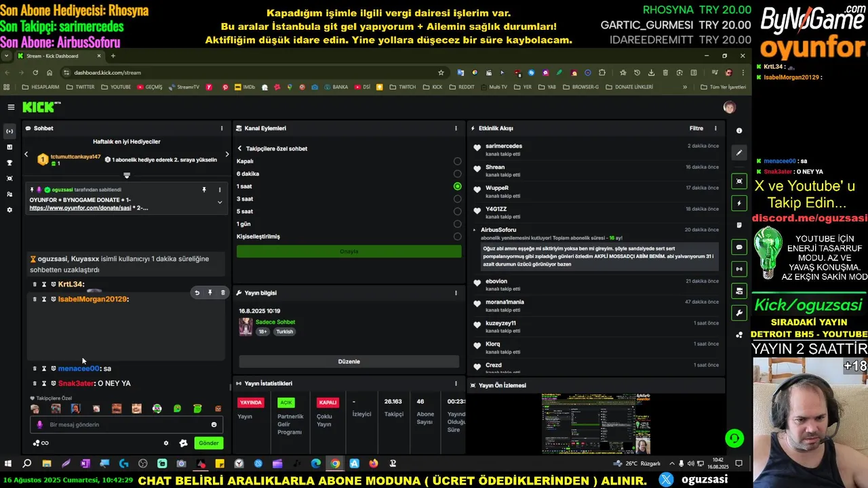Image resolution: width=868 pixels, height=488 pixels.
Task: Ban menacee00 using the shield icon
Action: point(54,369)
